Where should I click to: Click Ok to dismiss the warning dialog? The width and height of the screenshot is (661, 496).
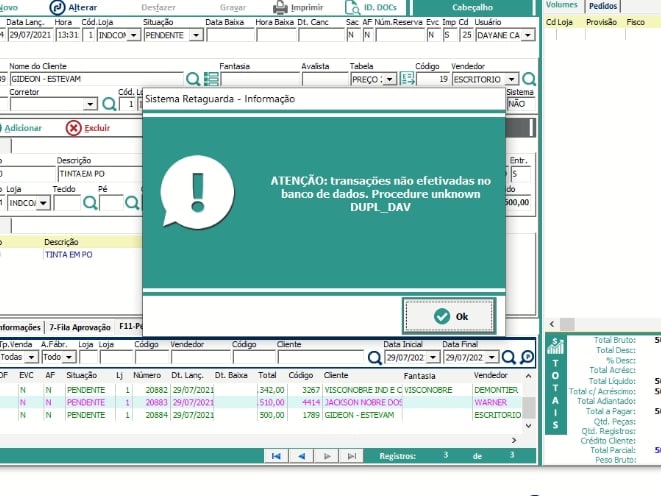(x=448, y=316)
